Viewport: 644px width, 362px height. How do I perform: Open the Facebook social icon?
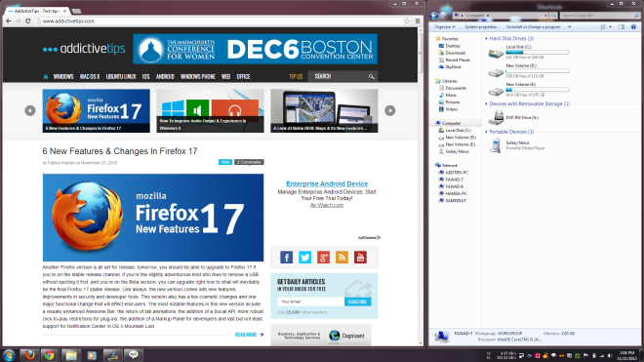pyautogui.click(x=286, y=258)
